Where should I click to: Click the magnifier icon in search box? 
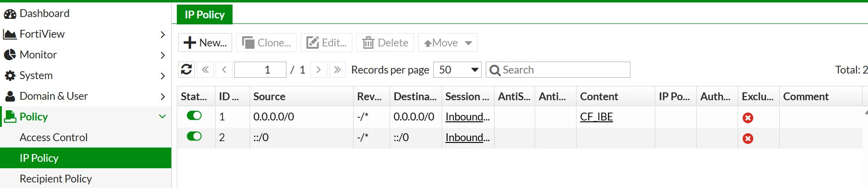tap(495, 70)
